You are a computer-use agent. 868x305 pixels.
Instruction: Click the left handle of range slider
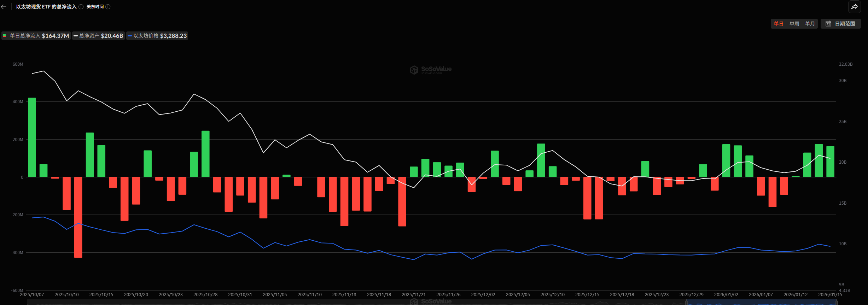[686, 302]
